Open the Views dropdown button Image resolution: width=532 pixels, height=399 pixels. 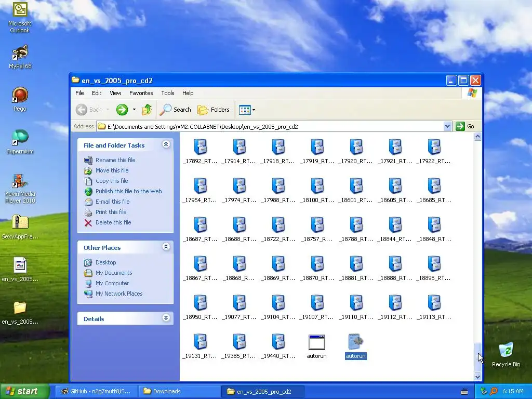tap(247, 110)
